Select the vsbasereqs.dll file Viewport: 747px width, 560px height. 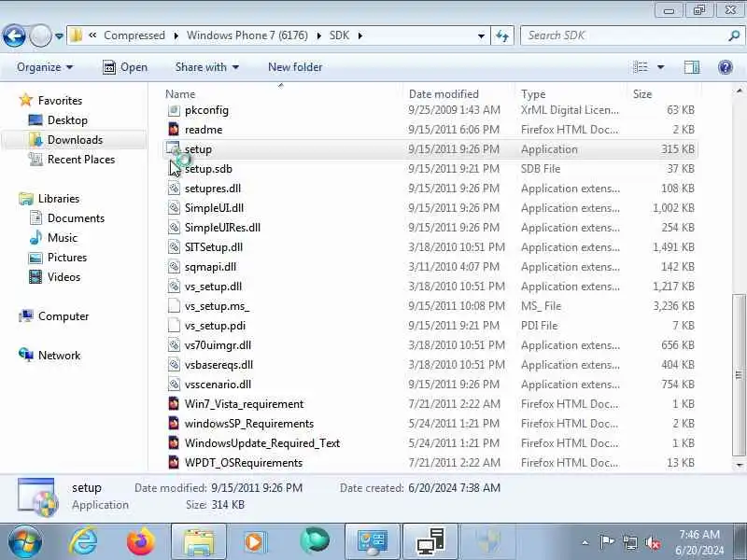click(218, 365)
